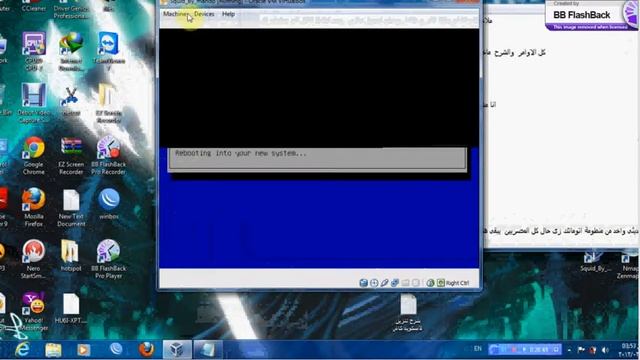The image size is (640, 360).
Task: Click the optical disc icon in VirtualBox status bar
Action: [374, 283]
